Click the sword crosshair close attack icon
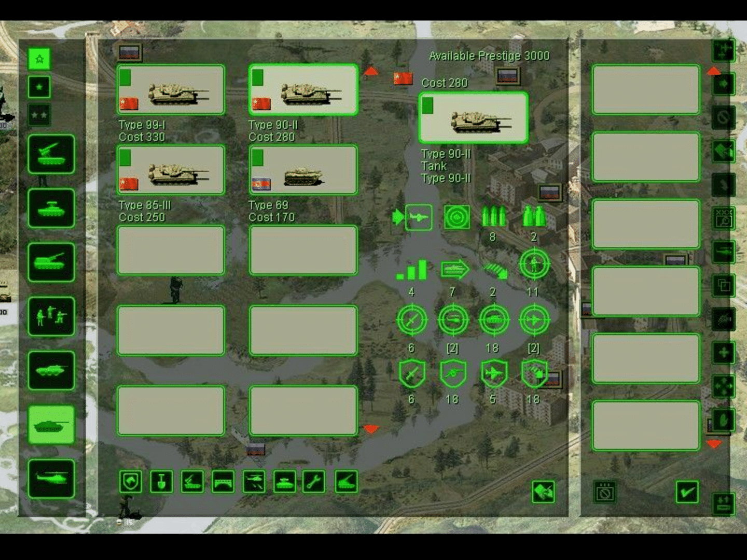Viewport: 747px width, 560px height. [412, 320]
